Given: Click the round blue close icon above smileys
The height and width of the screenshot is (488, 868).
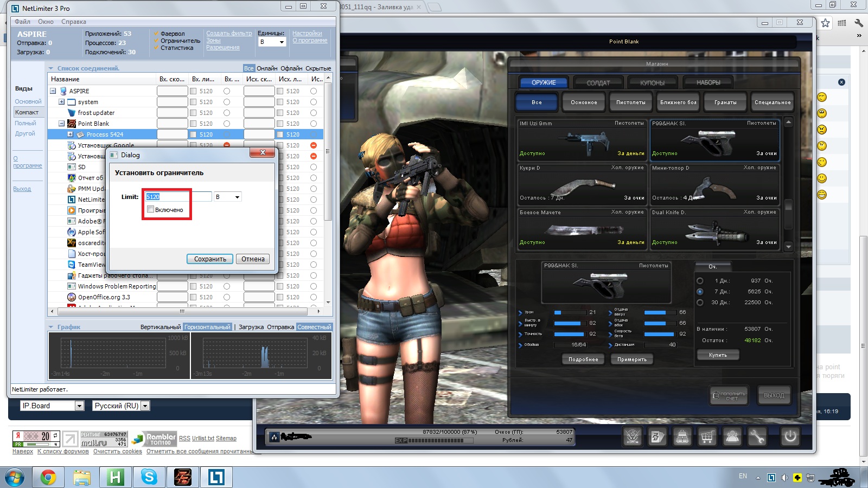Looking at the screenshot, I should click(841, 82).
